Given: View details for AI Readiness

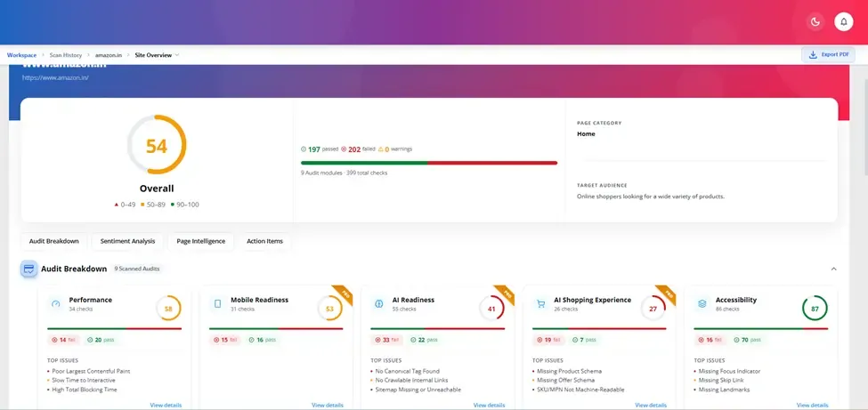Looking at the screenshot, I should coord(489,405).
